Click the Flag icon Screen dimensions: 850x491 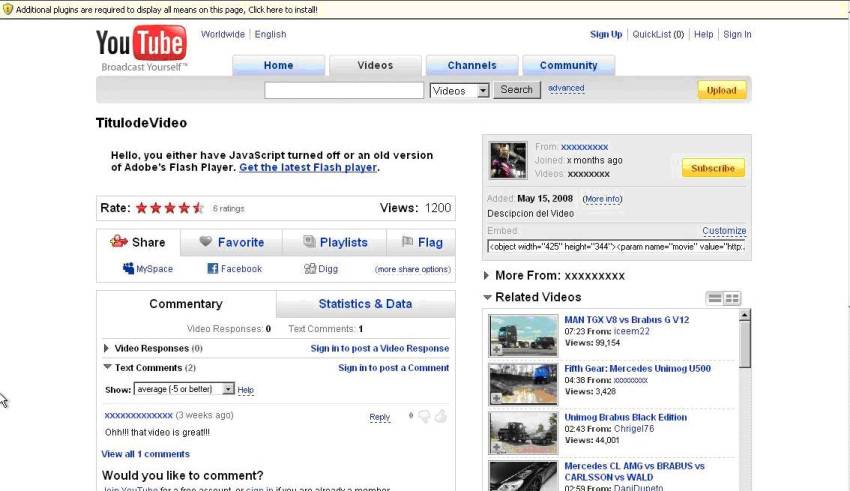click(407, 242)
